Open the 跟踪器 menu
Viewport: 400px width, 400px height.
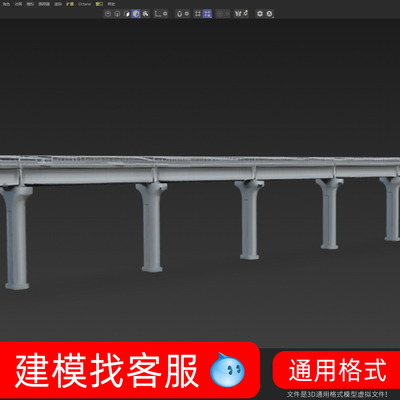click(x=44, y=4)
